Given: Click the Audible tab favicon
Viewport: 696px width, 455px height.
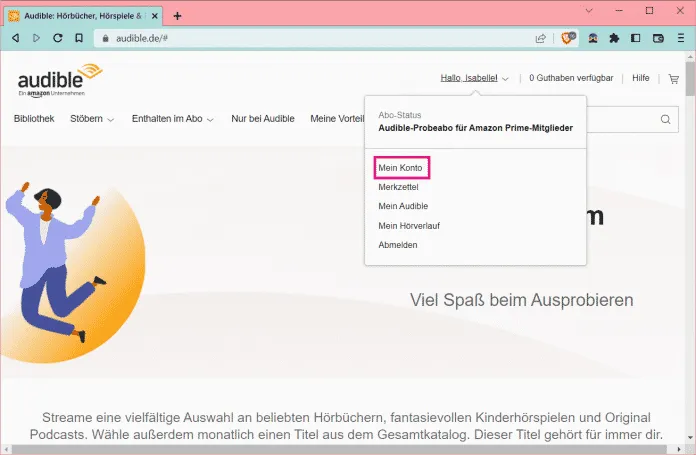Looking at the screenshot, I should point(14,16).
